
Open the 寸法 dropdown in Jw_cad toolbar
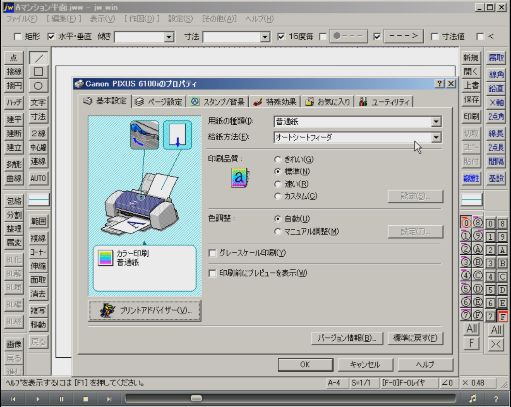point(265,37)
